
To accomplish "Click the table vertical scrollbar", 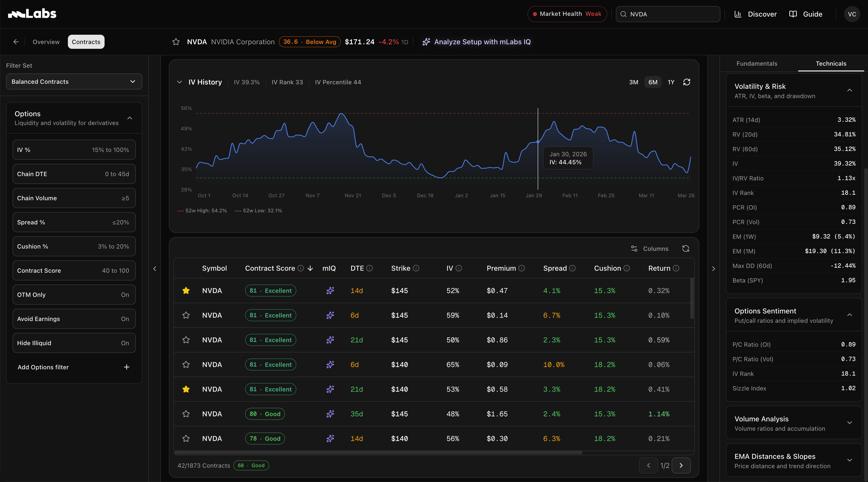I will click(x=692, y=299).
